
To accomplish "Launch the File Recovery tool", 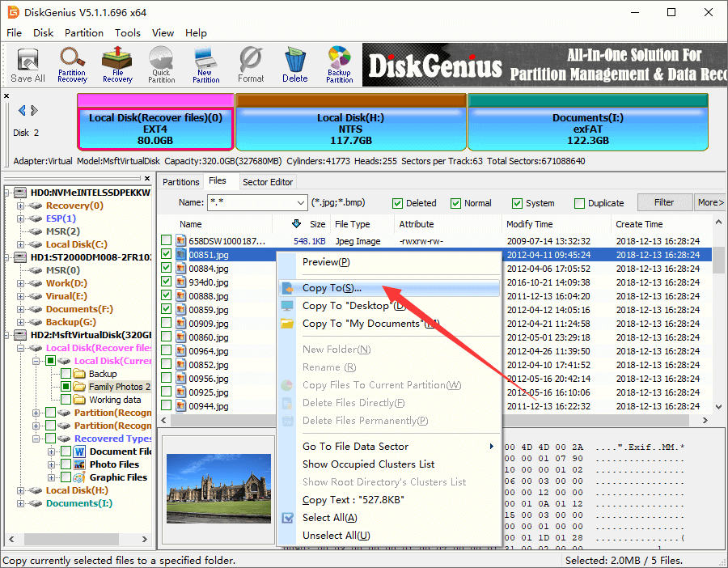I will [x=117, y=65].
